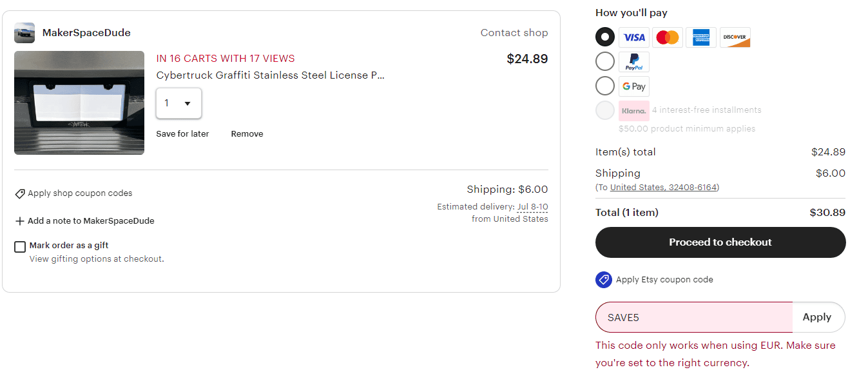Click the Visa card icon

[x=633, y=37]
